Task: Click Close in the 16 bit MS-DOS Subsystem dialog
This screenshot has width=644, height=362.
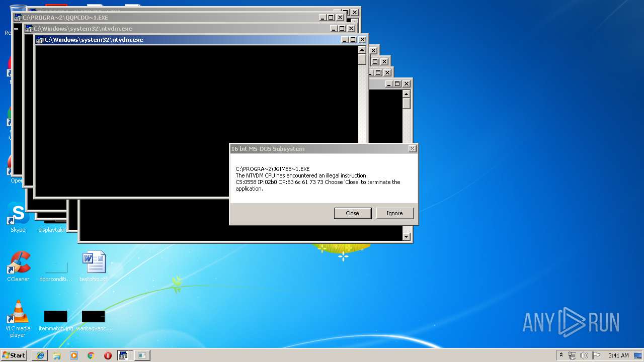Action: [x=352, y=213]
